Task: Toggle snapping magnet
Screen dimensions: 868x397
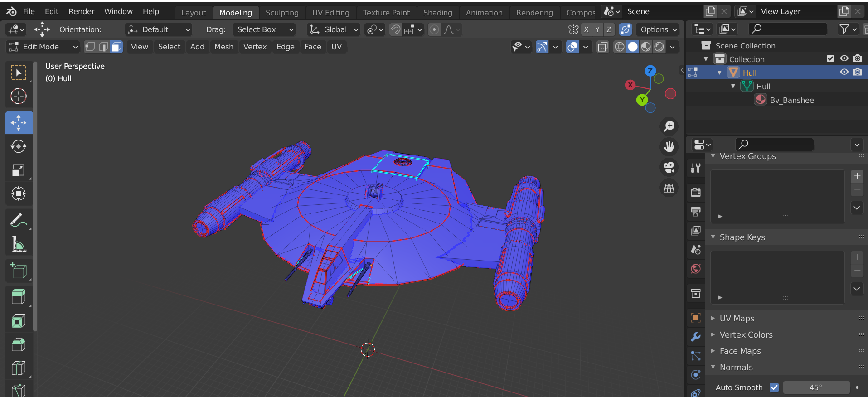Action: tap(396, 29)
